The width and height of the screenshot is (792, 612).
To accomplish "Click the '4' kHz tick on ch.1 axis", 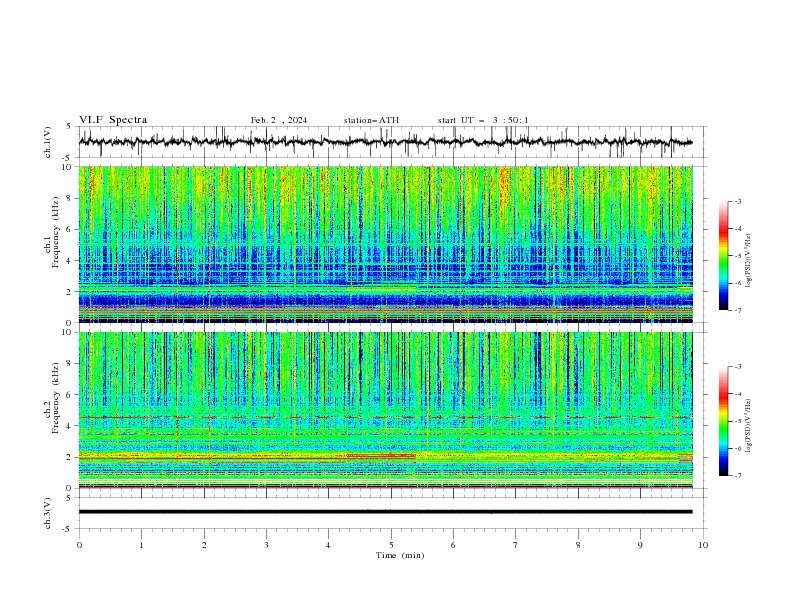I will point(69,261).
